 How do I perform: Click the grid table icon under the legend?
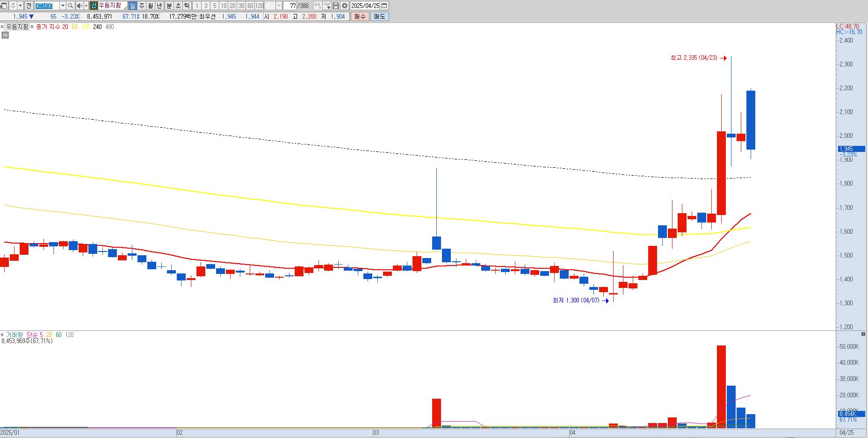pos(5,35)
